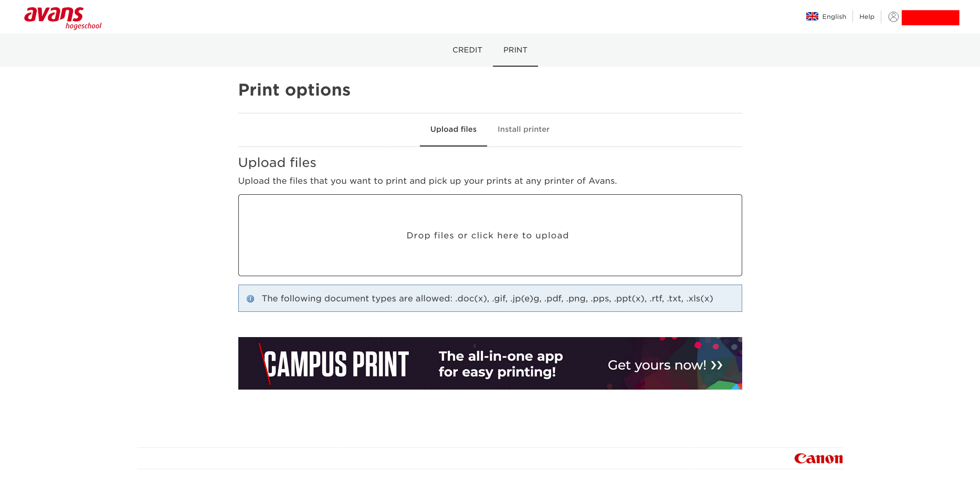
Task: Click the drop files upload area
Action: [x=490, y=235]
